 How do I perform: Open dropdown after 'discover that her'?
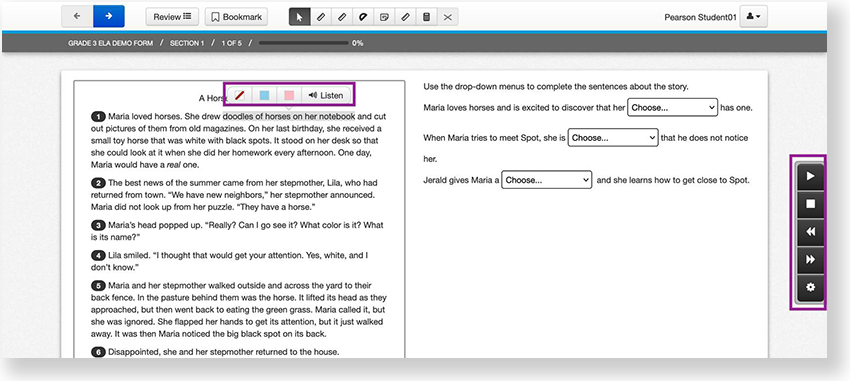pos(673,107)
